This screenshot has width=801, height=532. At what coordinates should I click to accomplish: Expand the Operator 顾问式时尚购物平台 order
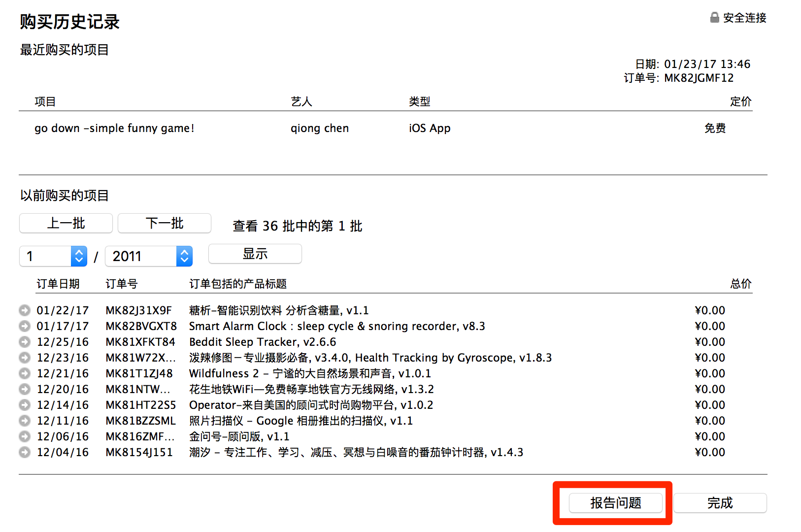click(x=25, y=405)
